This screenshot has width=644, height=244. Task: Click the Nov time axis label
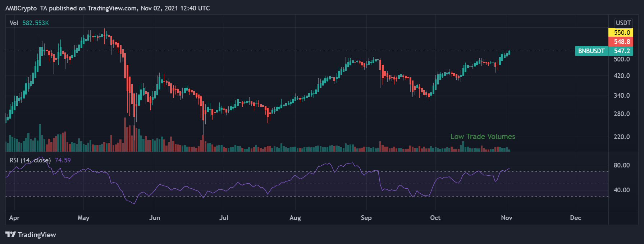point(507,218)
